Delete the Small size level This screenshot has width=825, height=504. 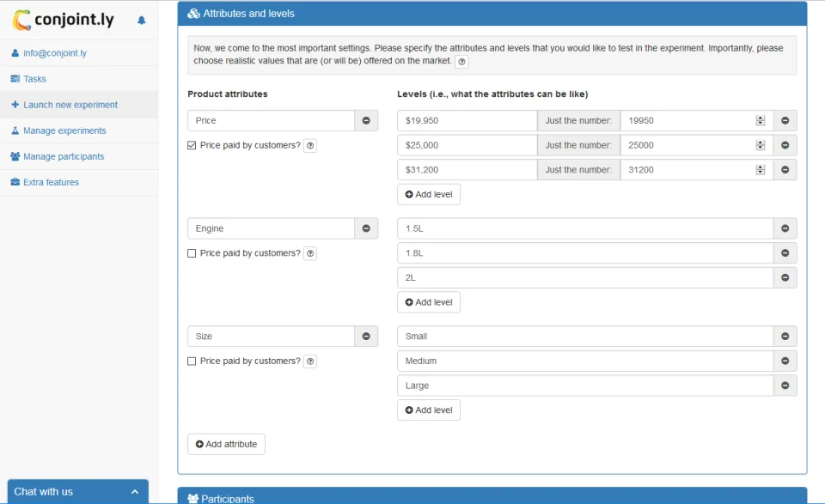coord(785,337)
